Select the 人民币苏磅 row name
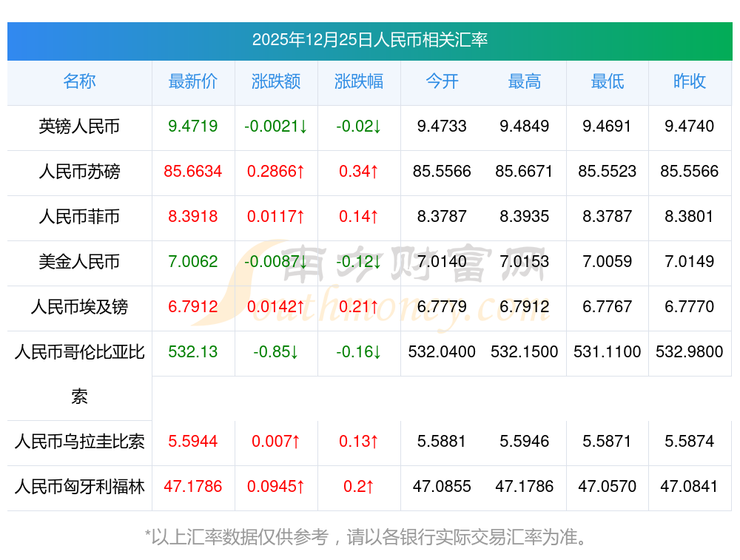This screenshot has height=560, width=740. click(x=79, y=172)
